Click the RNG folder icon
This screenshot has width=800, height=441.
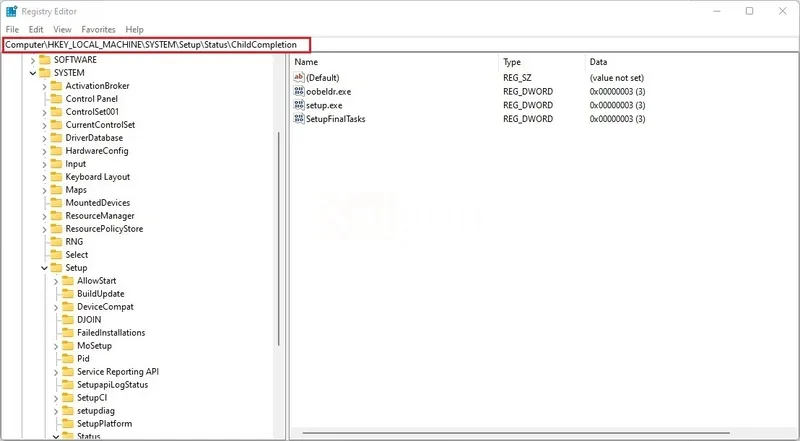tap(56, 241)
